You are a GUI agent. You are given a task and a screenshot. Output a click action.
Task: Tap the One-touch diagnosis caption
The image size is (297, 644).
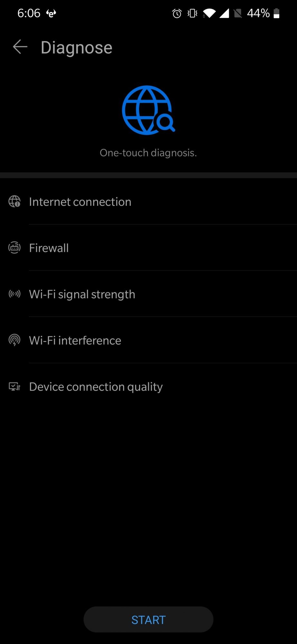[x=148, y=153]
